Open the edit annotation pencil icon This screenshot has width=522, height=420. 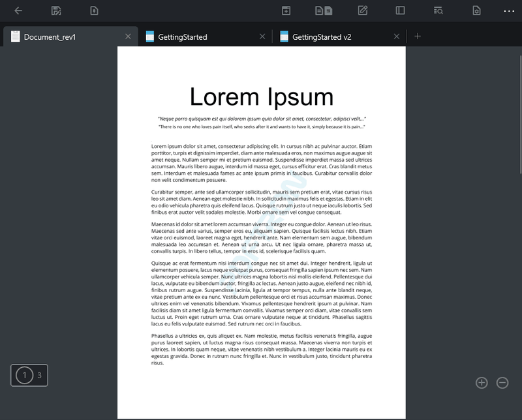coord(363,10)
